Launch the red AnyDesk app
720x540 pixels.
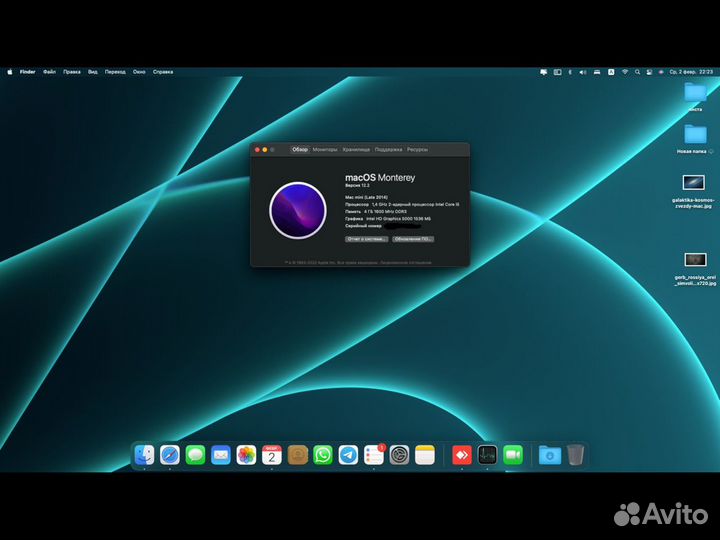tap(462, 455)
